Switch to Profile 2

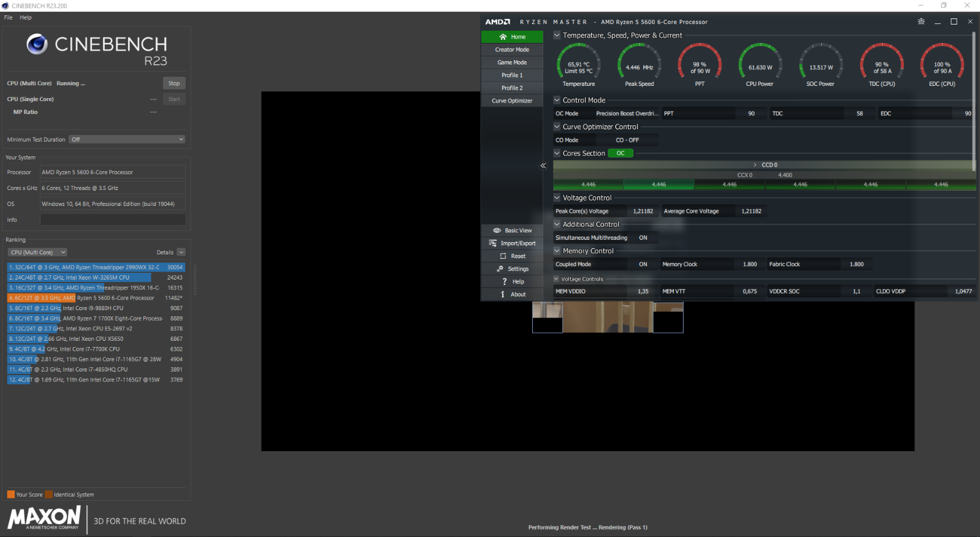coord(512,88)
